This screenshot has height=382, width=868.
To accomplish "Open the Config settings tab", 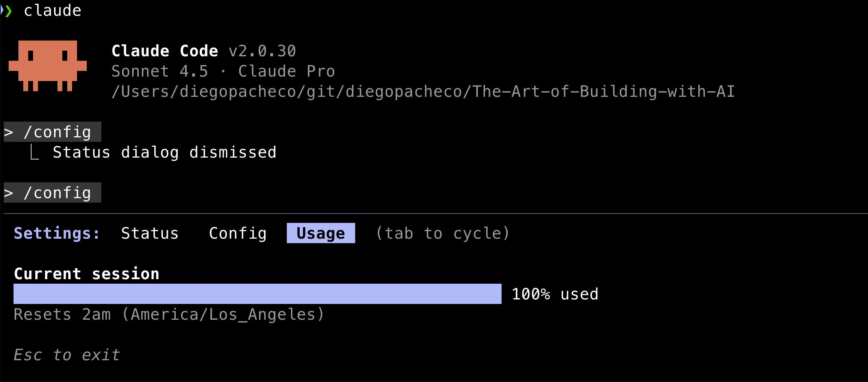I will tap(238, 233).
